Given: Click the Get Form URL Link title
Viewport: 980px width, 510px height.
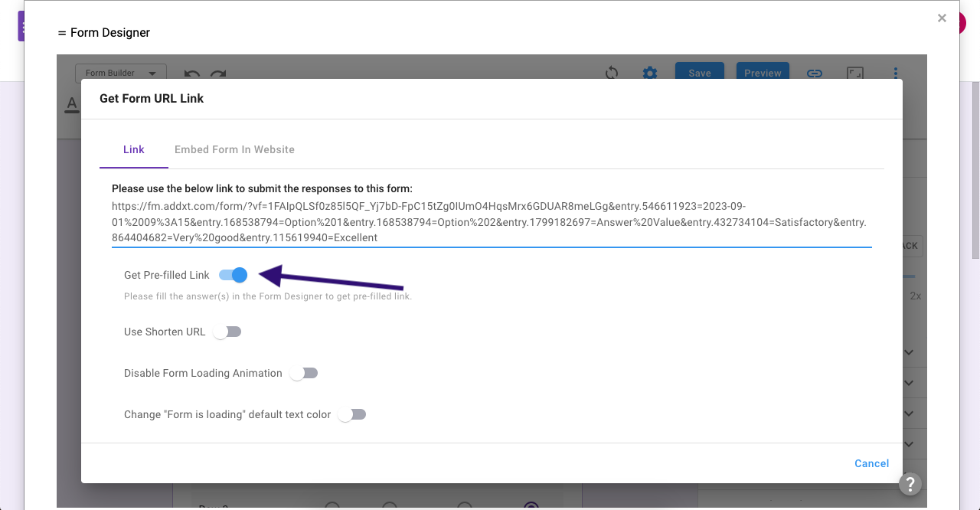Looking at the screenshot, I should pyautogui.click(x=152, y=98).
